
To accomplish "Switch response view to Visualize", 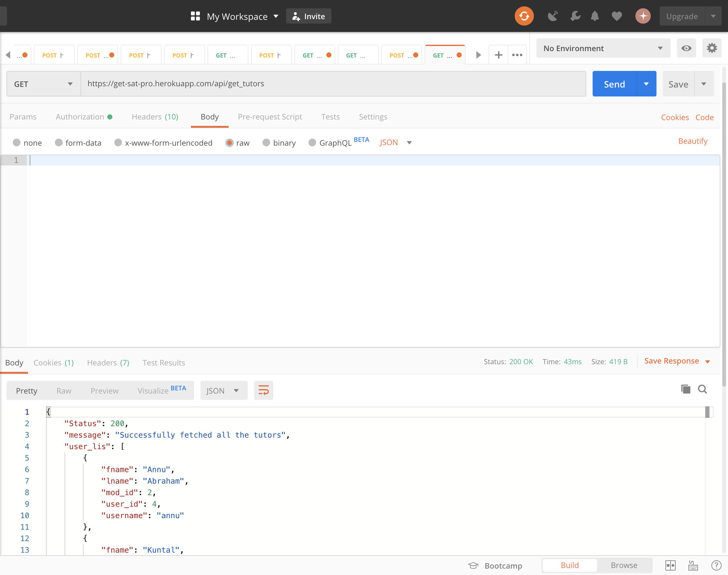I will 162,390.
